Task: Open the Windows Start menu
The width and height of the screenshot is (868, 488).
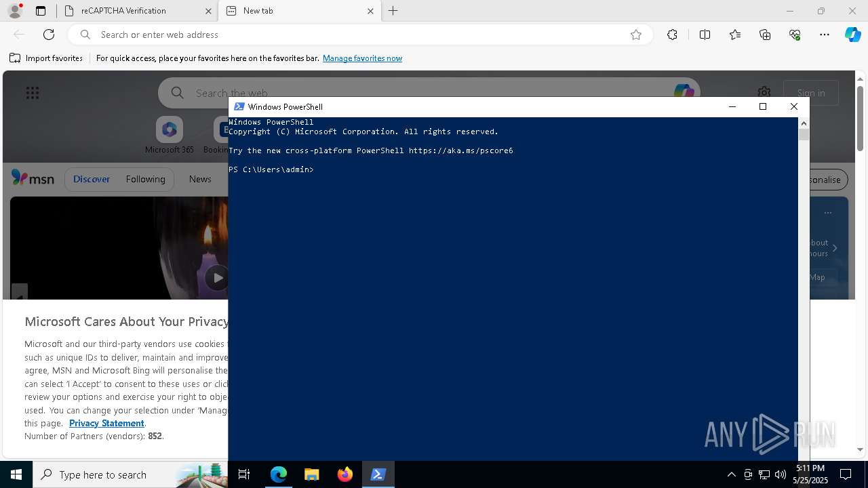Action: click(x=16, y=474)
